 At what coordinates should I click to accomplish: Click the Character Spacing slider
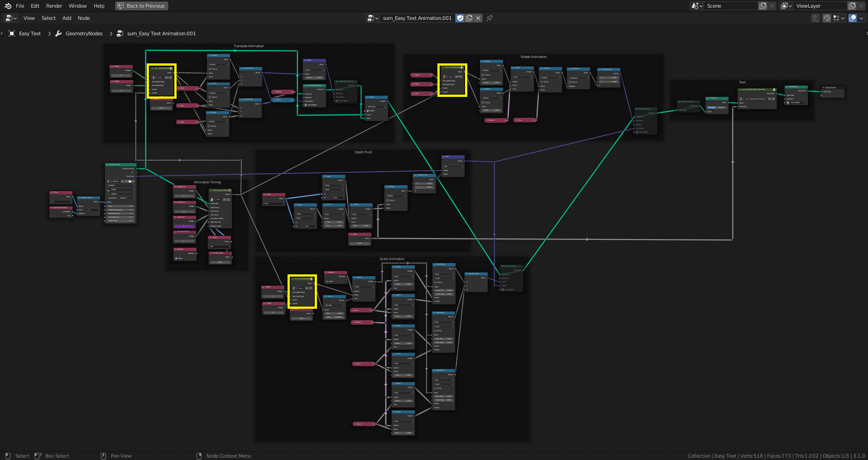(120, 210)
